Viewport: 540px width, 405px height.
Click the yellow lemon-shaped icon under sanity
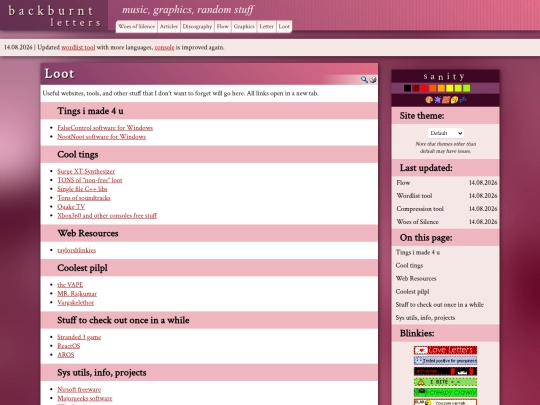click(x=454, y=100)
